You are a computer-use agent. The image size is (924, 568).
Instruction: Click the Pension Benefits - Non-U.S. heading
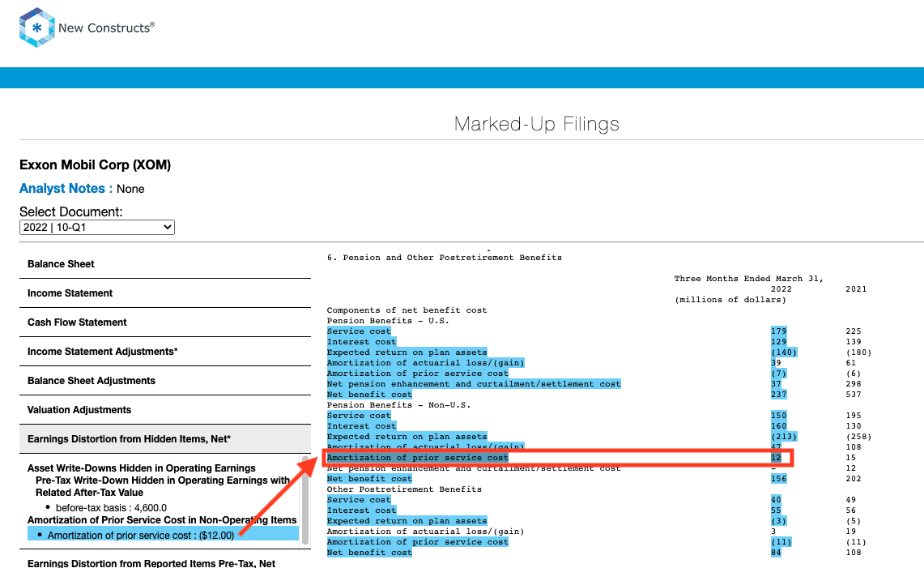pos(398,405)
